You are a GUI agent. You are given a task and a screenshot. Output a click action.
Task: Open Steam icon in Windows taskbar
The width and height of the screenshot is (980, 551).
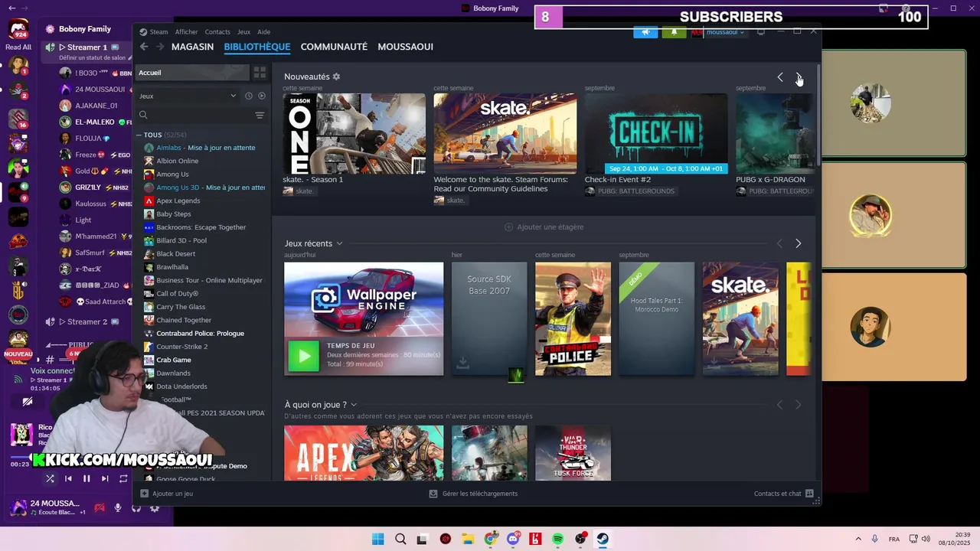[603, 539]
